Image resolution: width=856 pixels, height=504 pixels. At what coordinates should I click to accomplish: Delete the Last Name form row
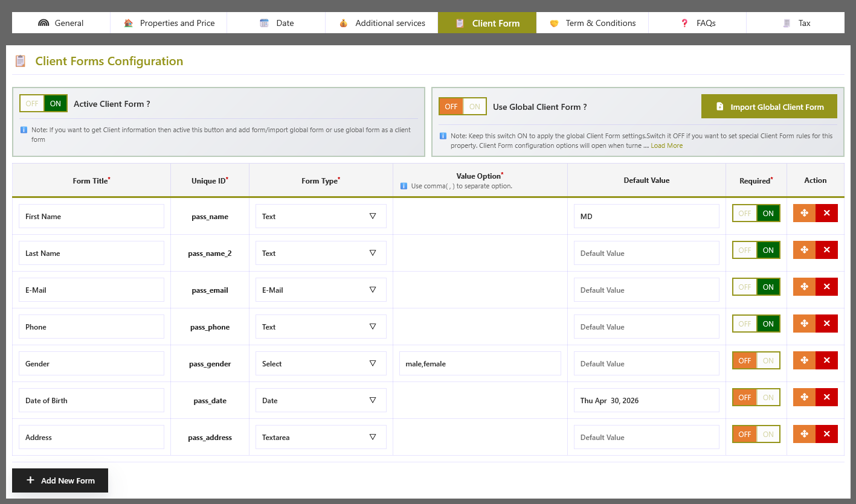pos(826,250)
